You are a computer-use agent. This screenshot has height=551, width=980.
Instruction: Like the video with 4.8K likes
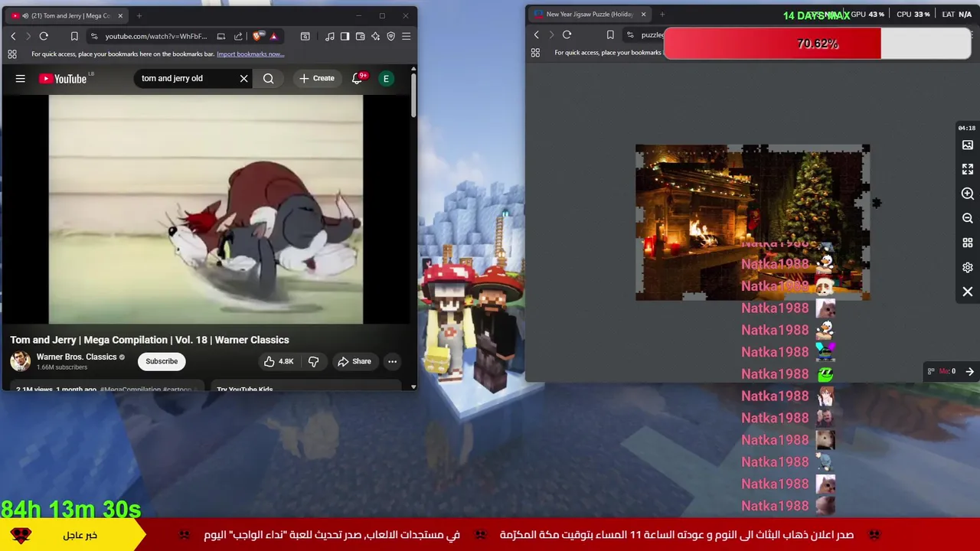click(x=279, y=361)
